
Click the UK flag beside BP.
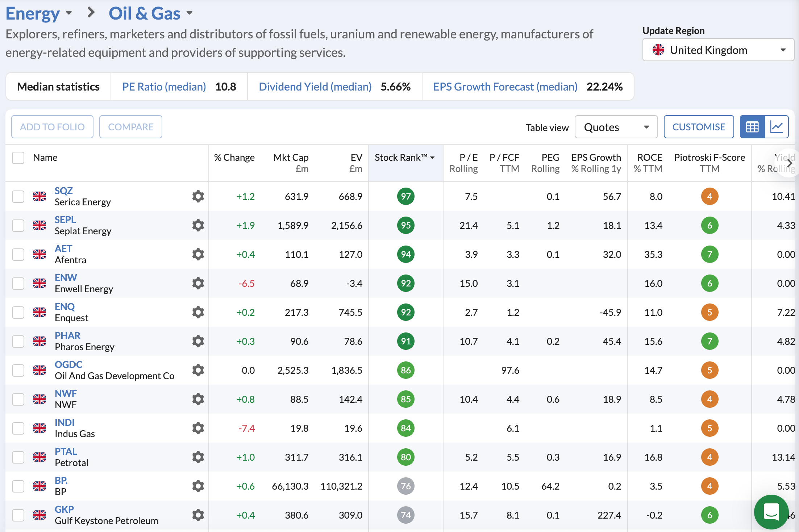coord(39,486)
